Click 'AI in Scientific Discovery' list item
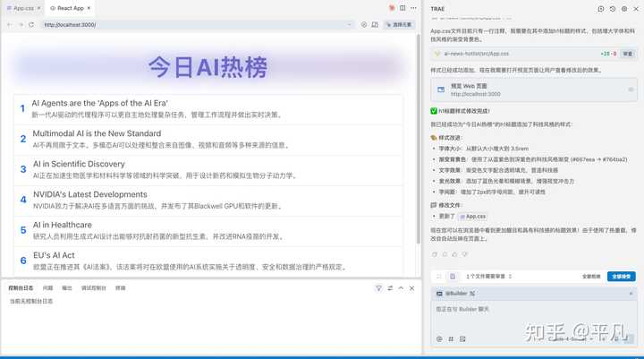The height and width of the screenshot is (359, 644). 208,170
